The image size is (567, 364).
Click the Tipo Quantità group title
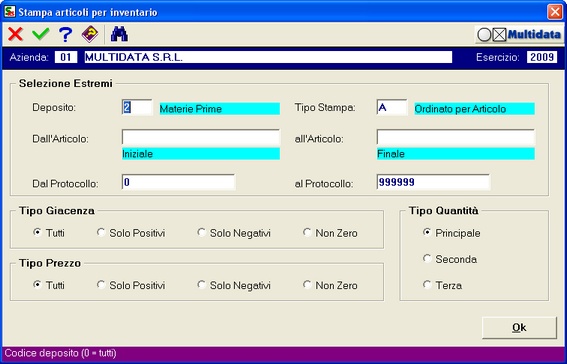coord(444,211)
